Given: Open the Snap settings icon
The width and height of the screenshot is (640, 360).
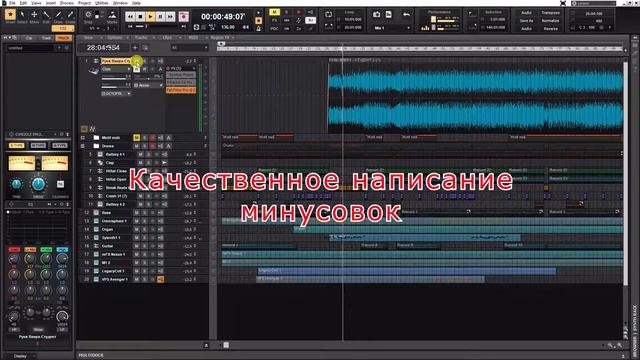Looking at the screenshot, I should click(x=88, y=15).
